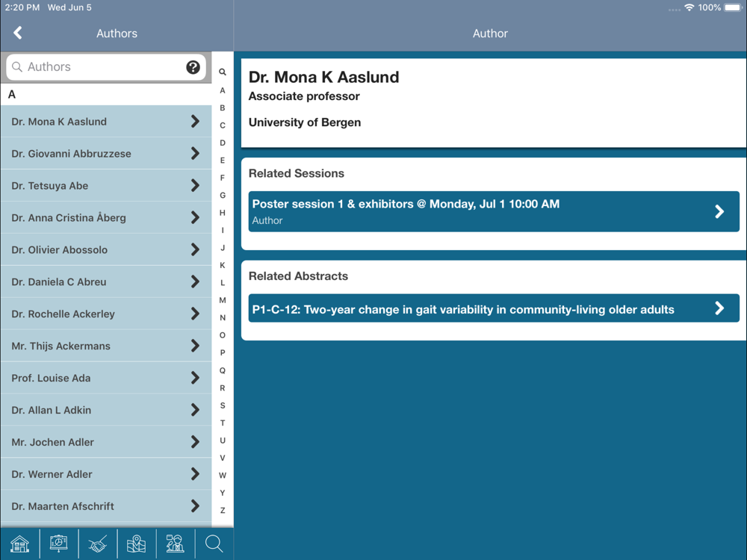747x560 pixels.
Task: Expand Mr. Thijs Ackermans row chevron
Action: (x=195, y=346)
